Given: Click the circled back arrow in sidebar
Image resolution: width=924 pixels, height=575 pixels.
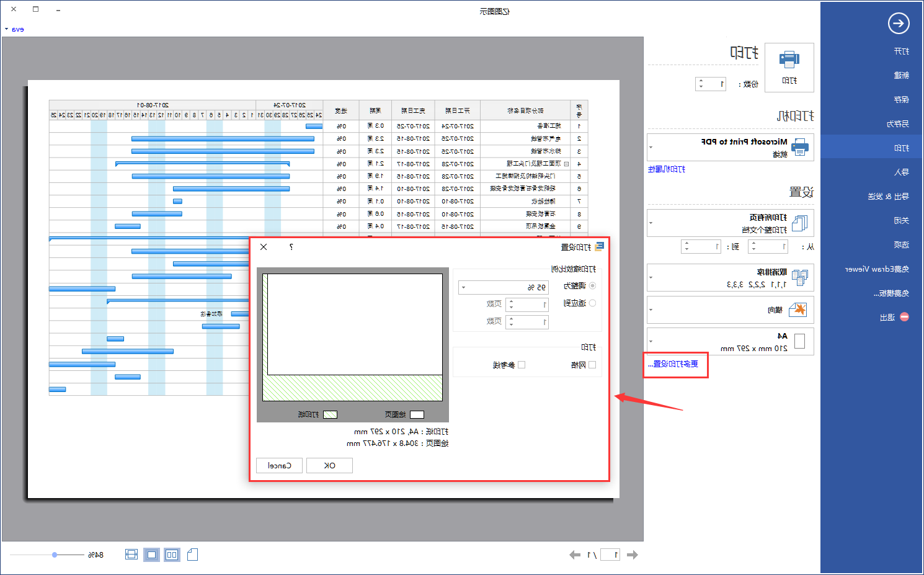Looking at the screenshot, I should 899,24.
